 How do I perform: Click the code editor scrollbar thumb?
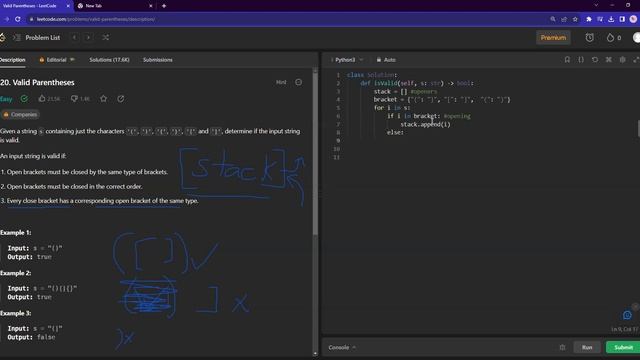click(x=638, y=129)
